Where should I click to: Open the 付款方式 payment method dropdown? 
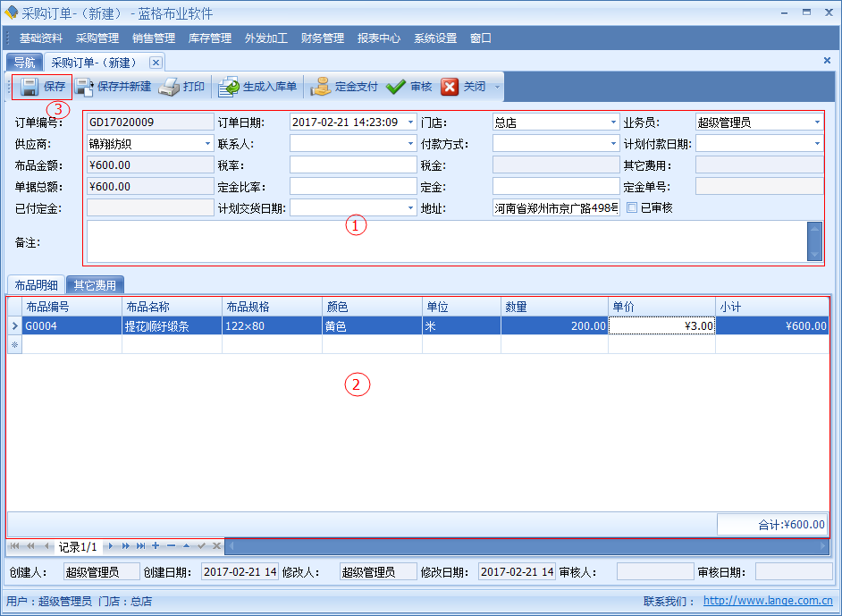613,143
